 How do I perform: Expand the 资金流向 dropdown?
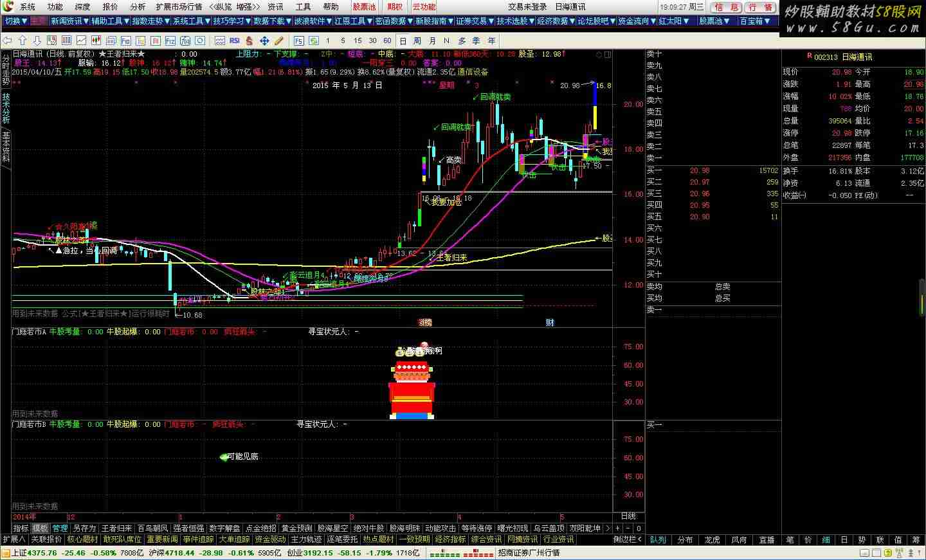[637, 21]
